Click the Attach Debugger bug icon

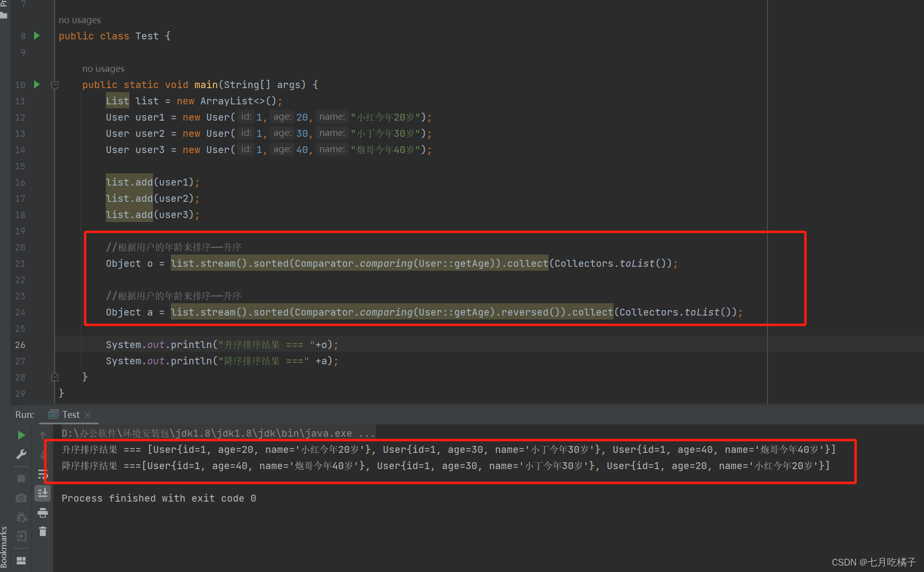[21, 517]
